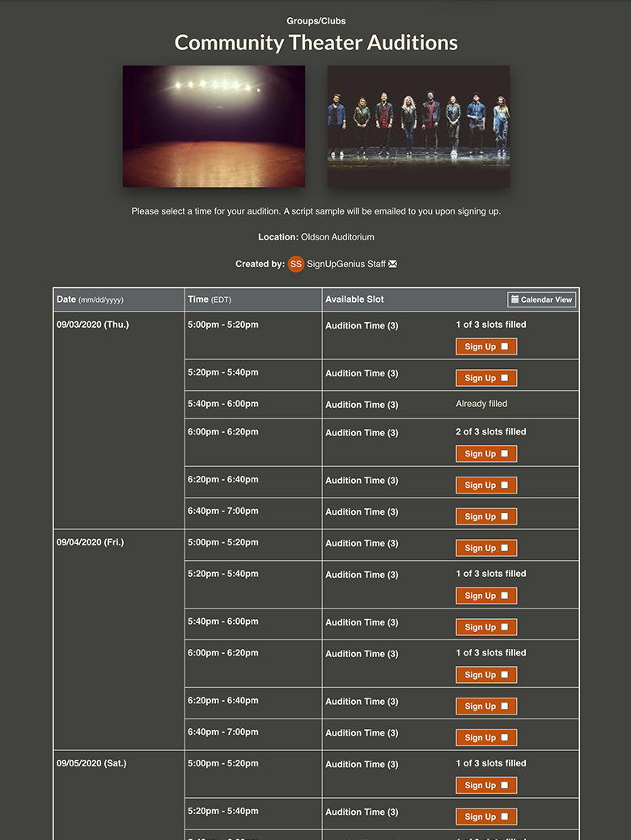Sign up for 09/05 5:00pm - 5:20pm slot
This screenshot has height=840, width=631.
pyautogui.click(x=485, y=786)
